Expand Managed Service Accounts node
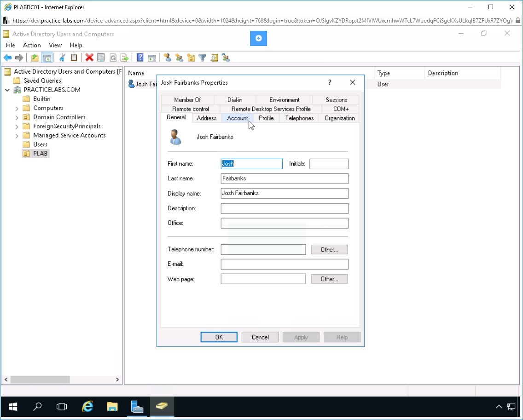Image resolution: width=523 pixels, height=420 pixels. point(17,136)
